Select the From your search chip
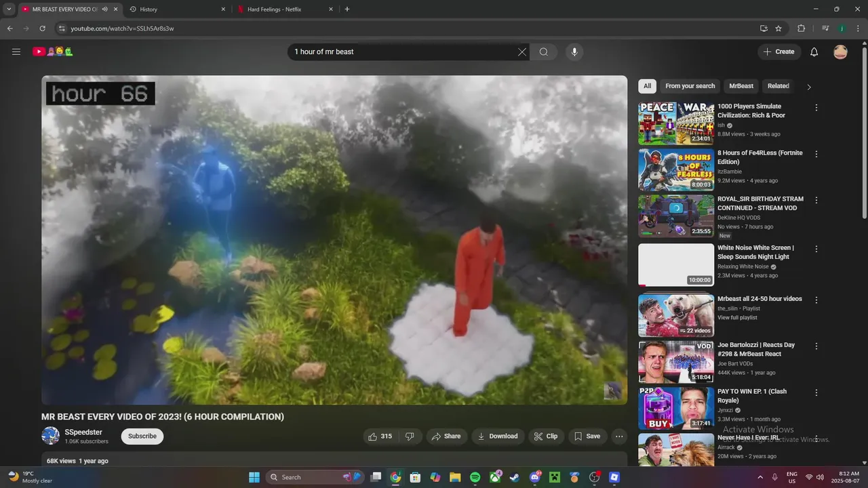 point(690,86)
